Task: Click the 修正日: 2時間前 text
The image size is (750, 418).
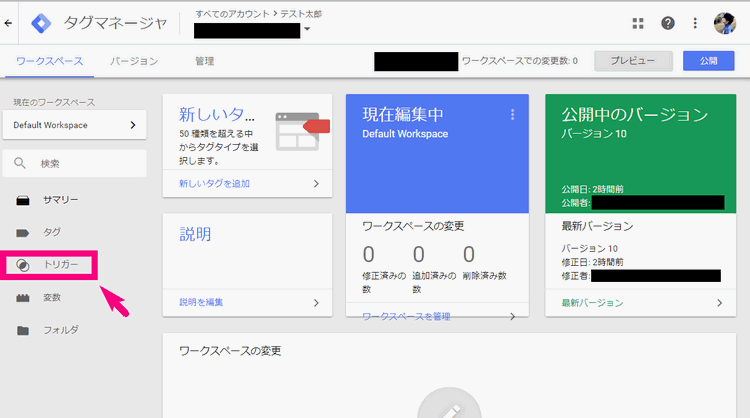Action: click(592, 262)
